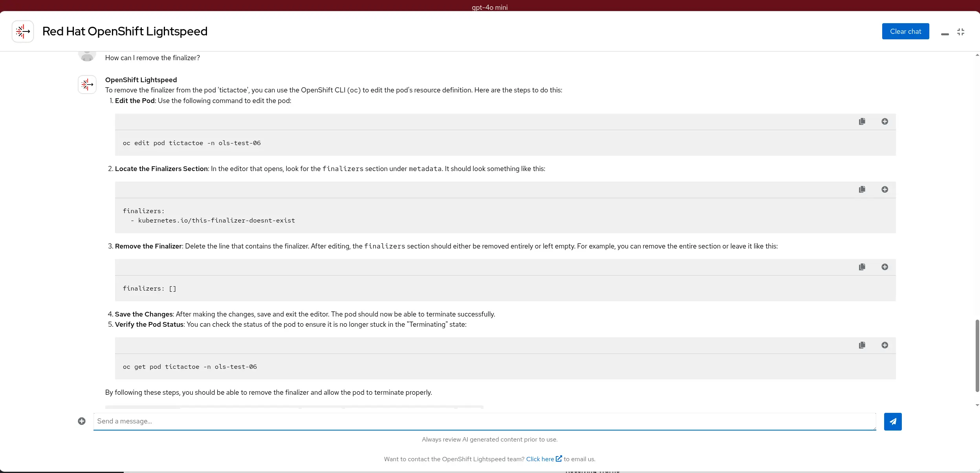
Task: Click the Clear chat button
Action: point(905,31)
